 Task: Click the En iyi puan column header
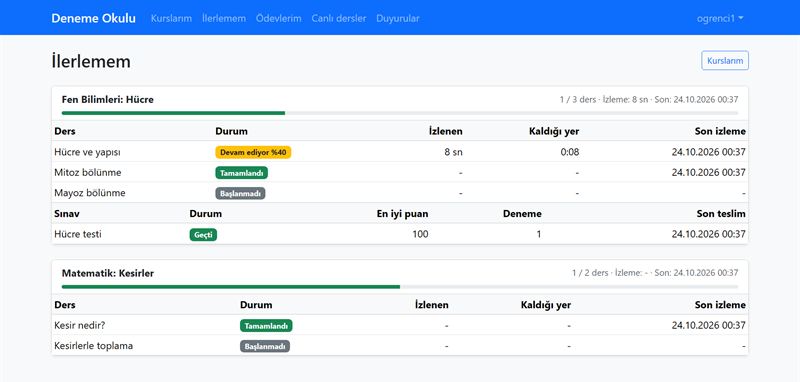tap(403, 214)
